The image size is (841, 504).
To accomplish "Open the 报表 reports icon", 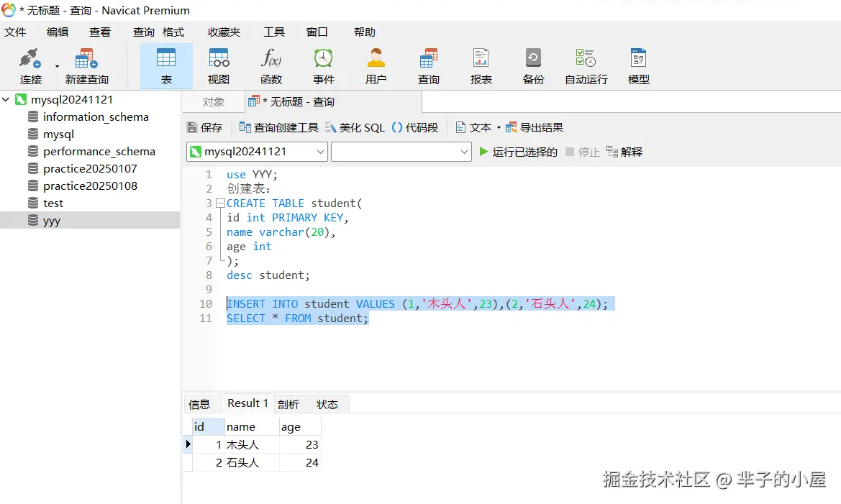I will [x=481, y=66].
